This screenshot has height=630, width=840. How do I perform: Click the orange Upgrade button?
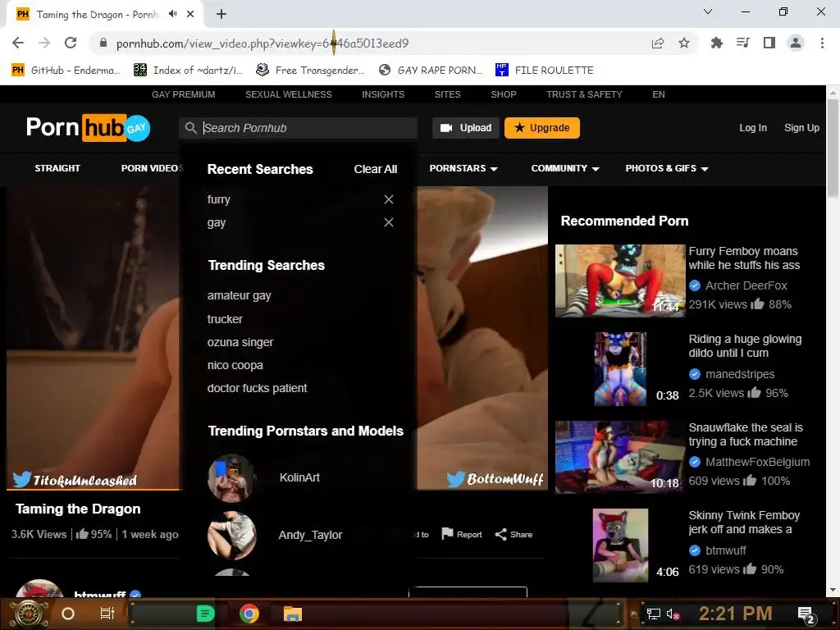coord(542,128)
